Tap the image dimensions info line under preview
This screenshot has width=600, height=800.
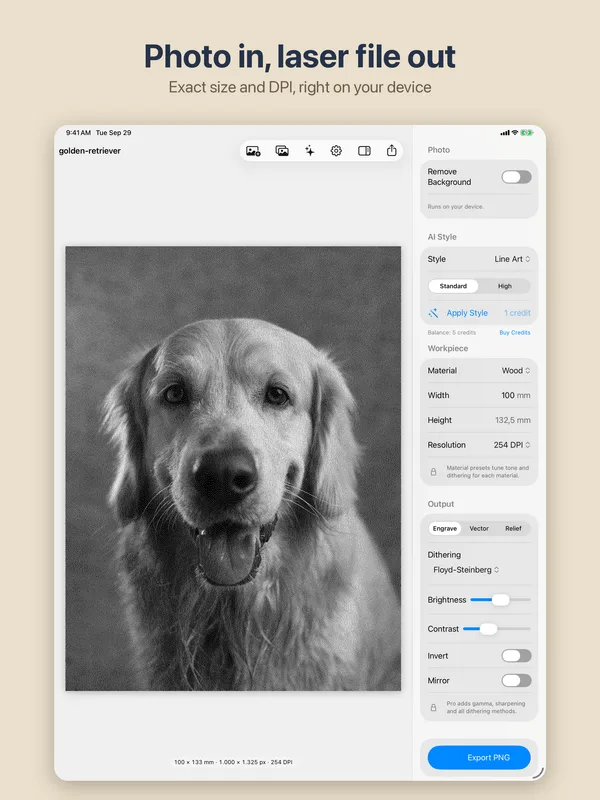(x=233, y=762)
